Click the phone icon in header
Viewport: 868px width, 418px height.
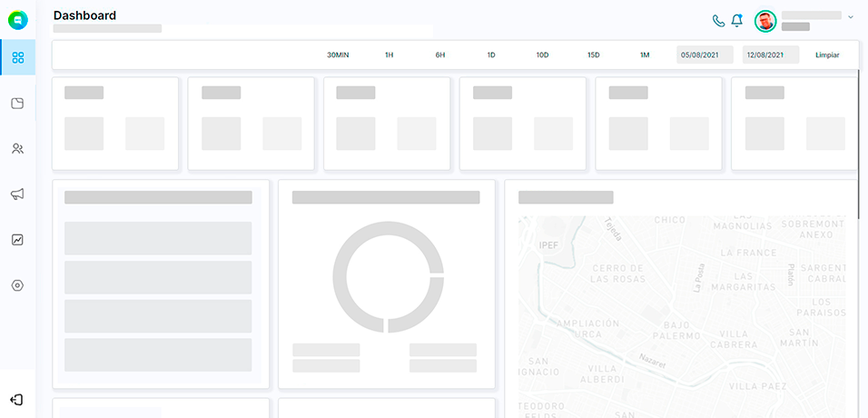718,20
